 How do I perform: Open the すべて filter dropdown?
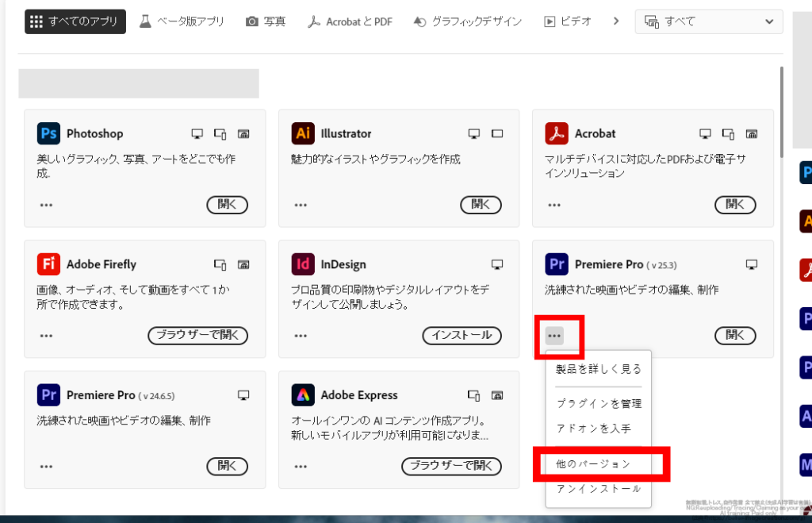click(708, 21)
